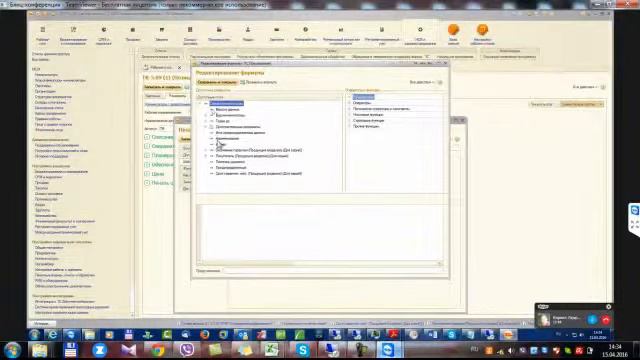This screenshot has height=360, width=640.
Task: Expand Операторы group in functions tree
Action: 349,103
